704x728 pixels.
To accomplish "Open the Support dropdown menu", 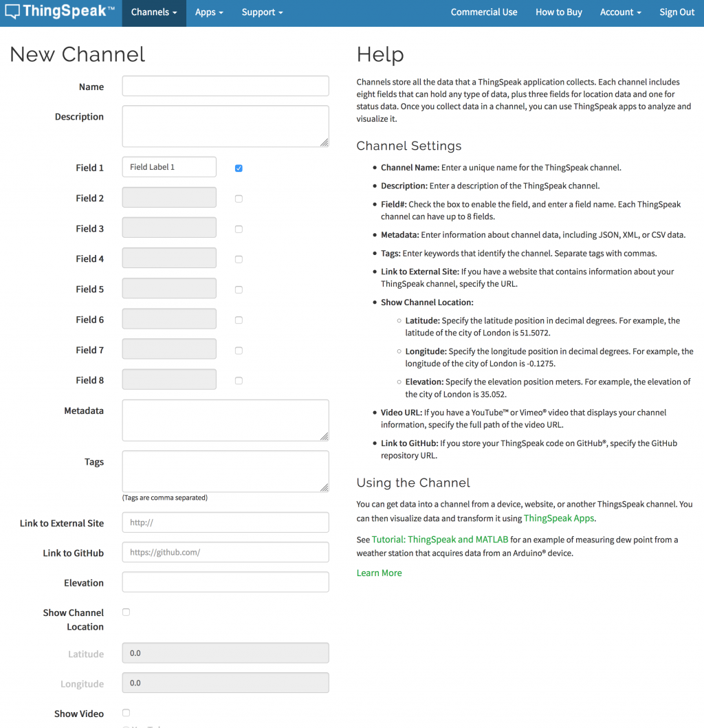I will click(262, 12).
